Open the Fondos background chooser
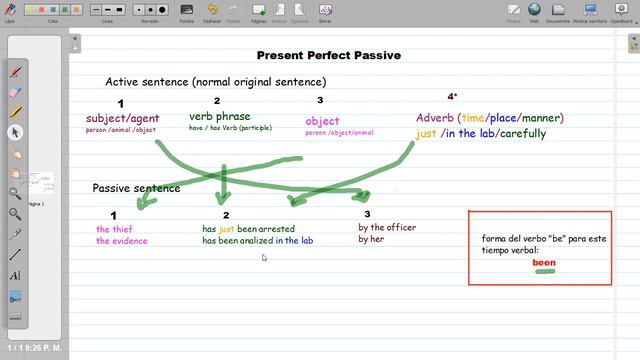The image size is (640, 360). click(187, 12)
